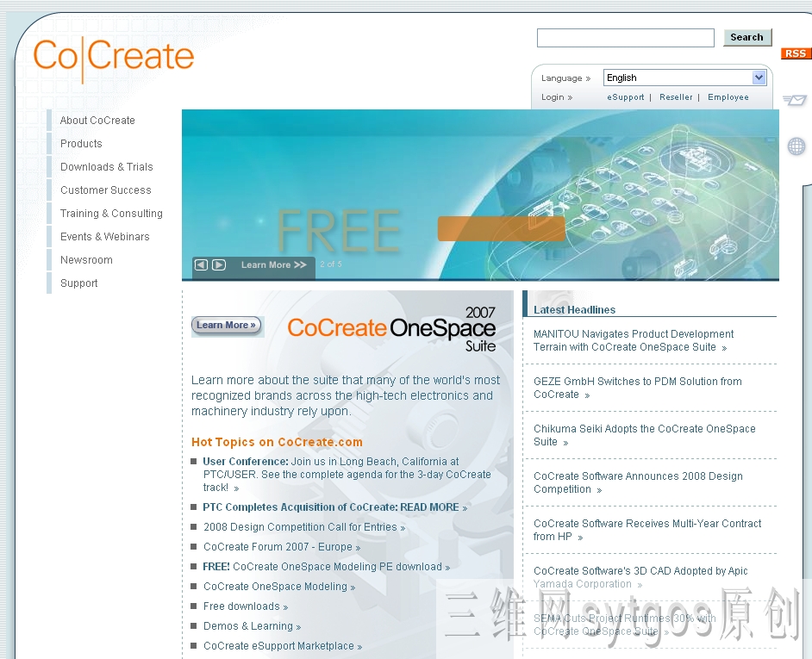Open Demos & Learning link

(x=253, y=626)
